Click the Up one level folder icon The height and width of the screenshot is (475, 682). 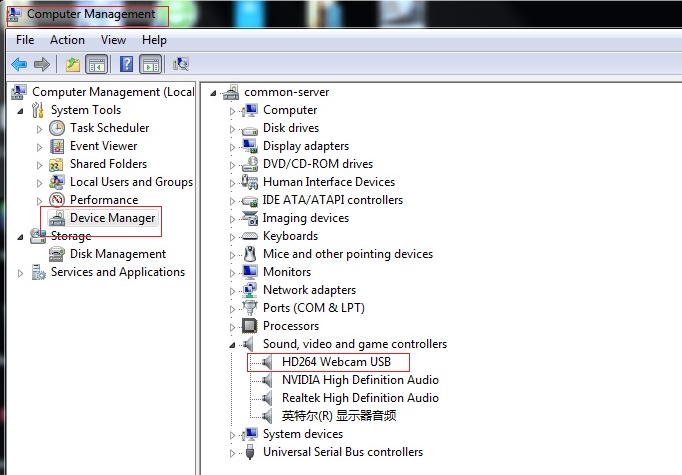tap(73, 64)
